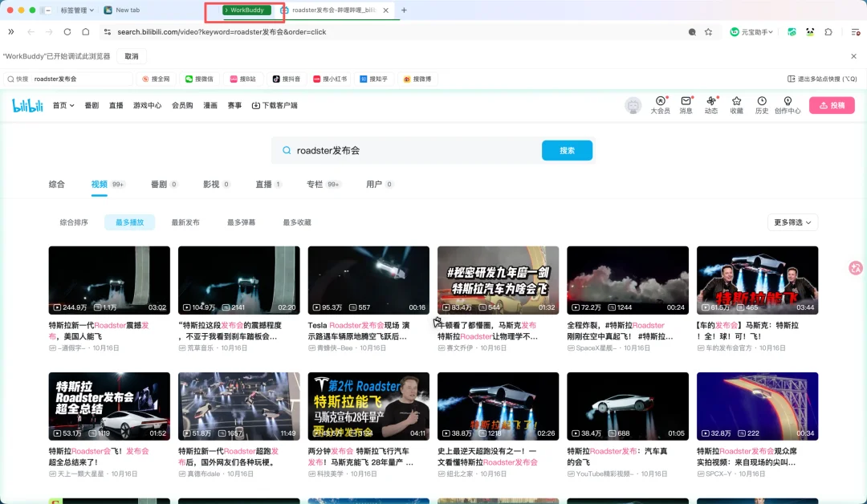Sort results by 最多收藏
Screen dimensions: 867x504
pyautogui.click(x=297, y=222)
